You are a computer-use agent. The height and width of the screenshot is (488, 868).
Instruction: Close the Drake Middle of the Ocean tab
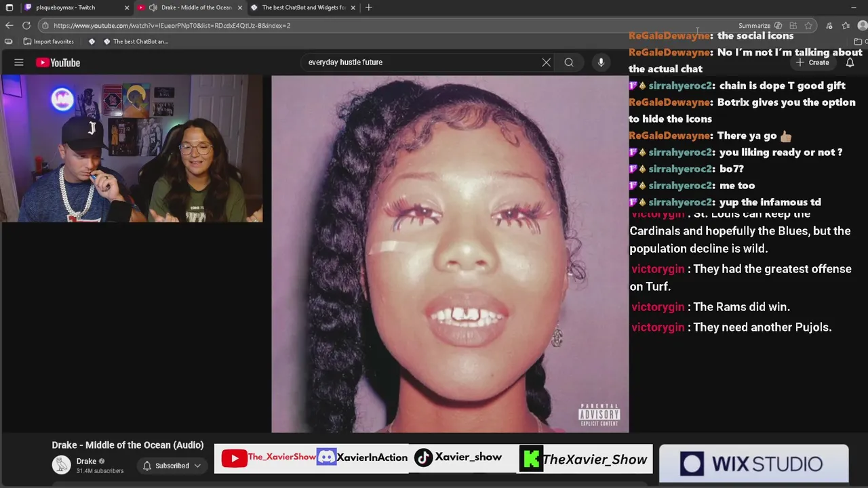click(239, 7)
